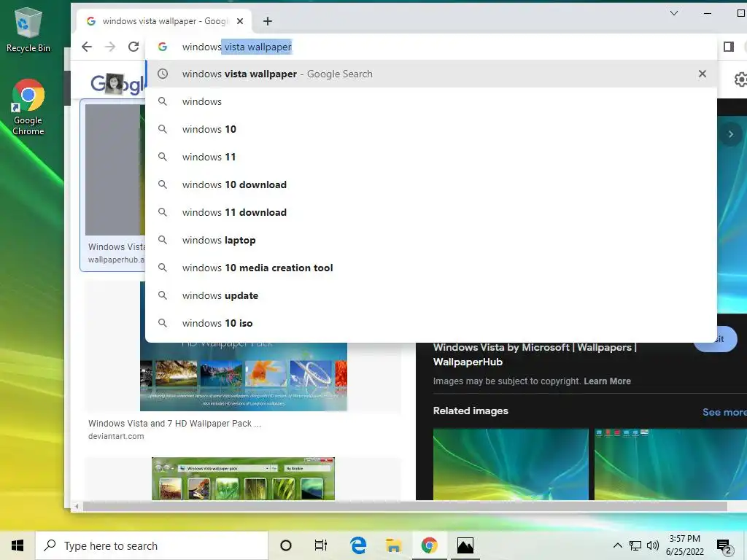Click 'Windows Vista and 7 HD Wallpaper Pack' caption
This screenshot has width=747, height=560.
[174, 424]
